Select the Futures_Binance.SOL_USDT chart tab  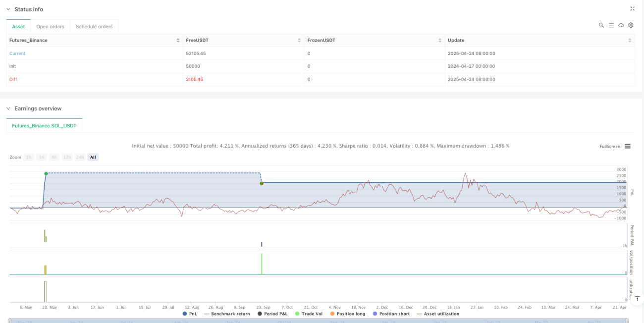tap(45, 126)
